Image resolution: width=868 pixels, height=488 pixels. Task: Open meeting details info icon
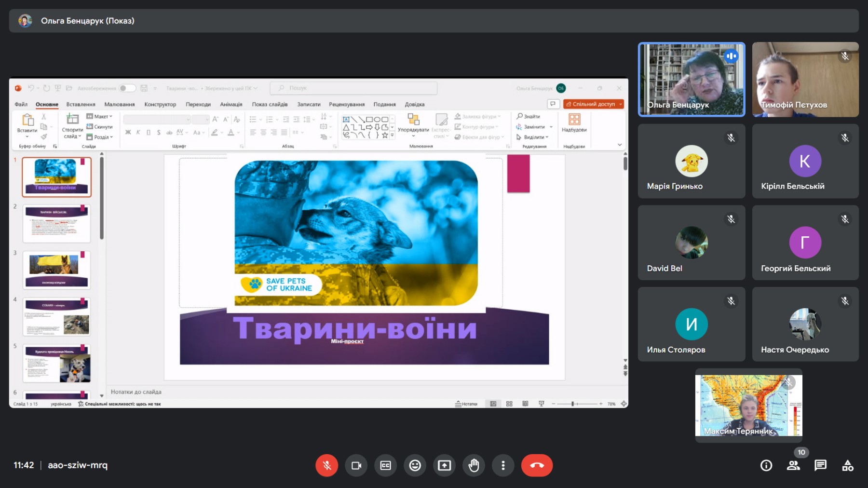click(766, 465)
